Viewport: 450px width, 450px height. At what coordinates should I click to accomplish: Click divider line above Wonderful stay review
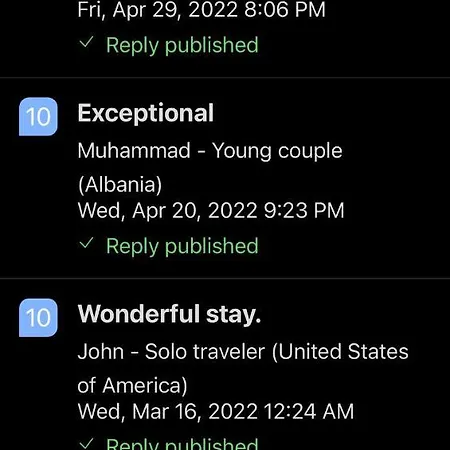click(x=225, y=278)
